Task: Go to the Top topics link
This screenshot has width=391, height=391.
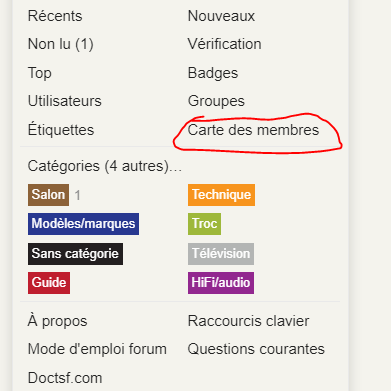Action: [x=40, y=73]
